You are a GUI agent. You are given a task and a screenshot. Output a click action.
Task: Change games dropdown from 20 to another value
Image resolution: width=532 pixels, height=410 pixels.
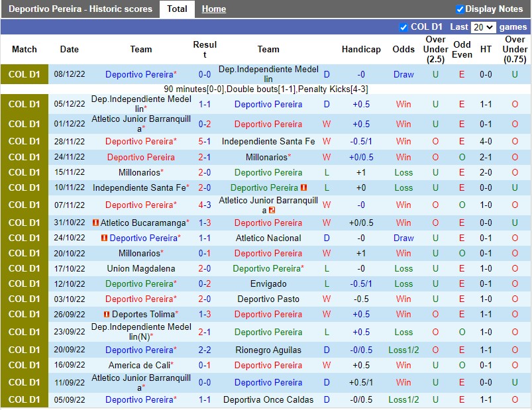tap(485, 26)
